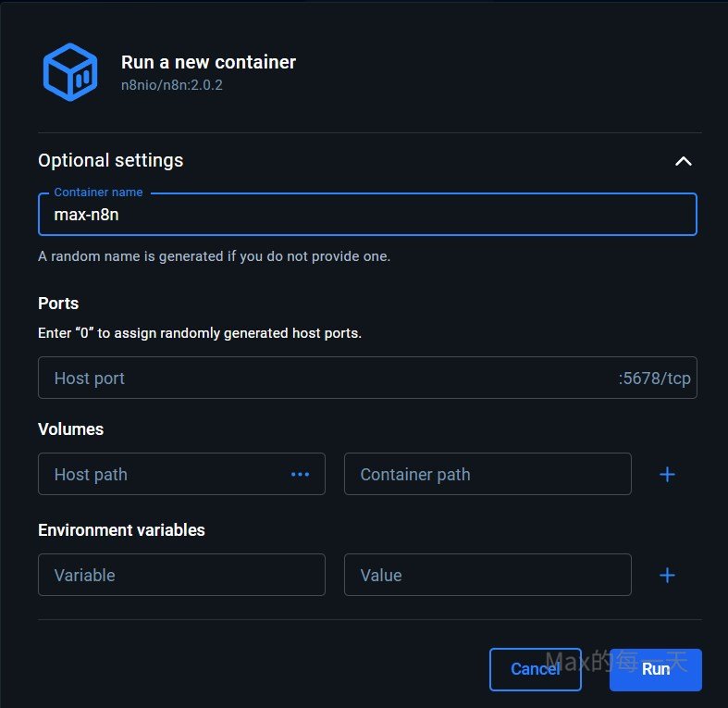Select the Host path input
Image resolution: width=728 pixels, height=708 pixels.
[167, 474]
